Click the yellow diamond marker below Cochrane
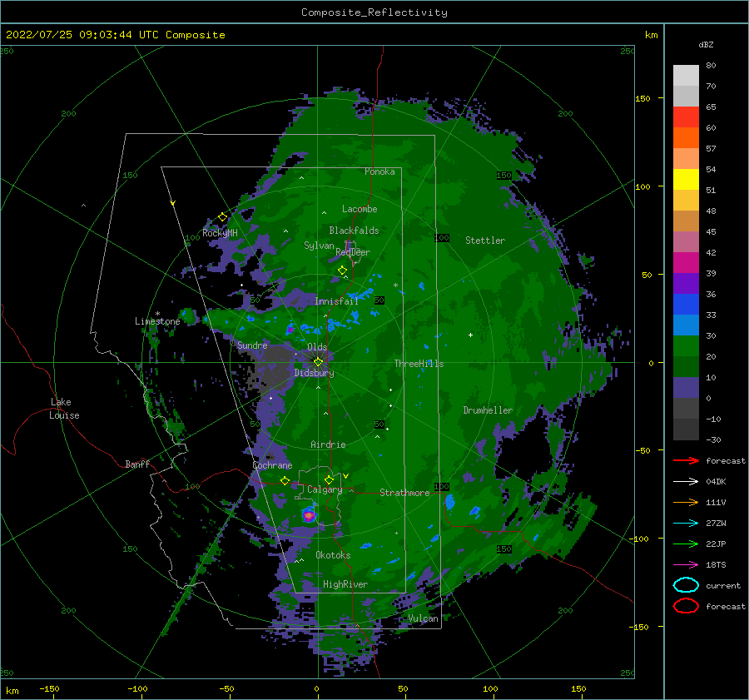This screenshot has width=749, height=700. 285,481
